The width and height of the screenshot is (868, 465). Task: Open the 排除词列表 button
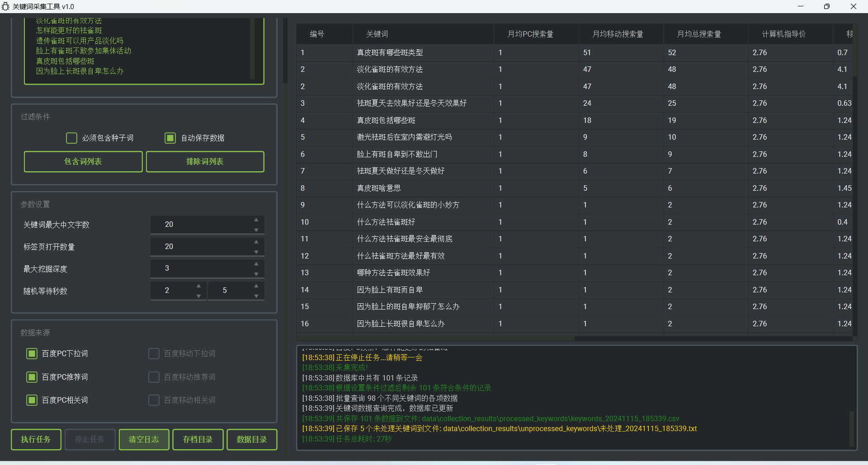205,161
